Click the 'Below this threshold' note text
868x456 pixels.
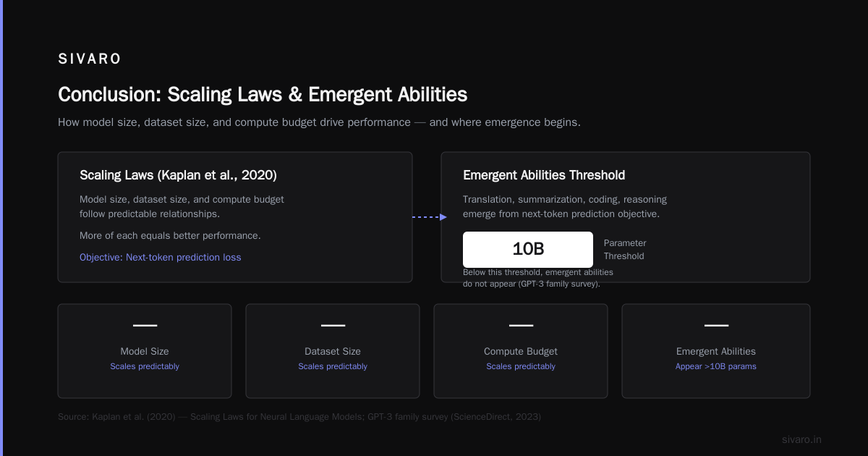coord(538,278)
